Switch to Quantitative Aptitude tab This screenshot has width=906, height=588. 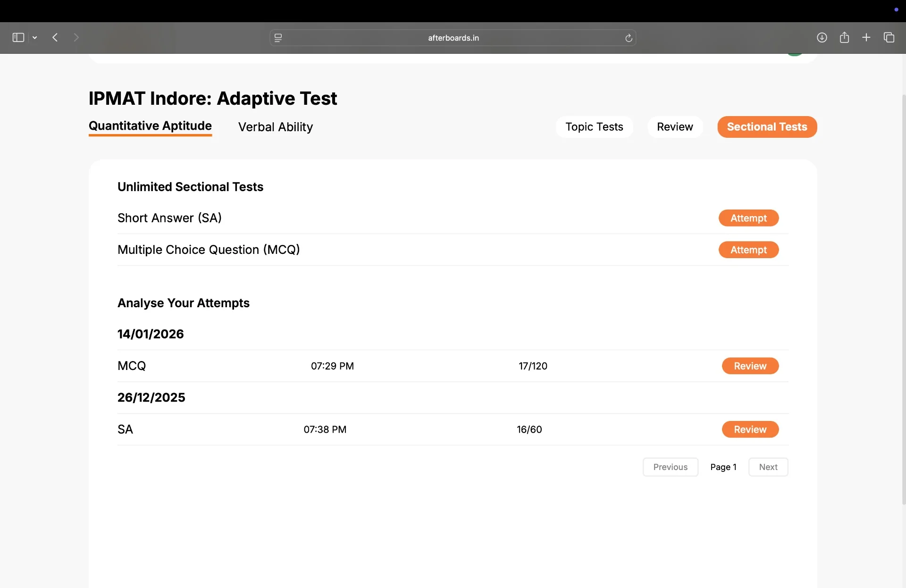[x=150, y=126]
